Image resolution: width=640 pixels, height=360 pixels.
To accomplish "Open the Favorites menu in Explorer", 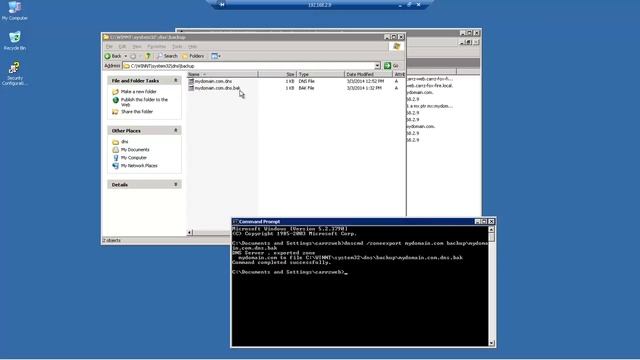I will click(156, 47).
